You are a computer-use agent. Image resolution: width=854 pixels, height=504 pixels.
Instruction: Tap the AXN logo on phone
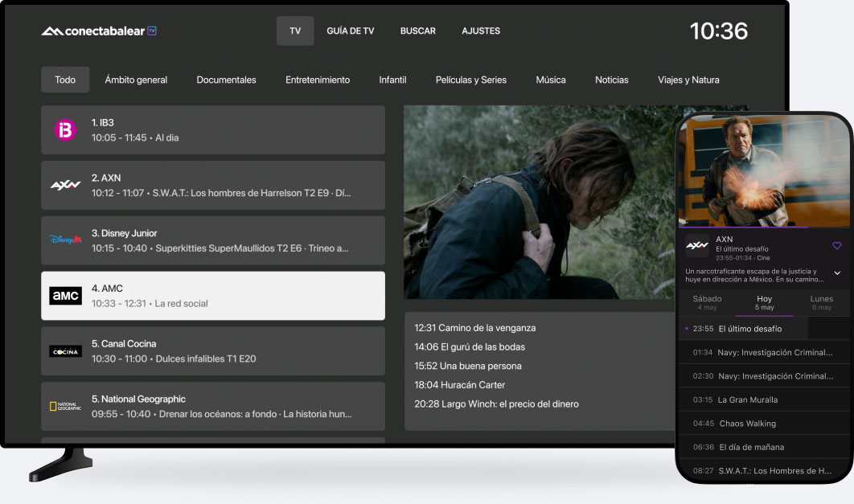click(697, 245)
